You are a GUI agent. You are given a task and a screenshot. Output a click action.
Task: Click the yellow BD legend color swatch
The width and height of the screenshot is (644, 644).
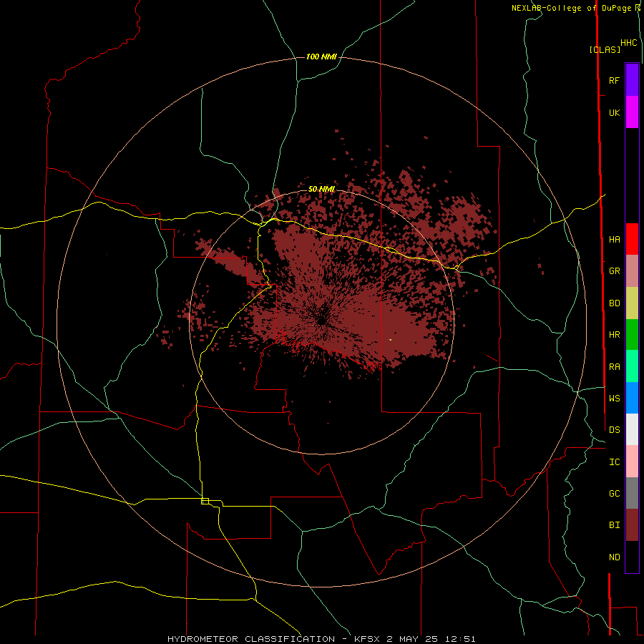[632, 303]
